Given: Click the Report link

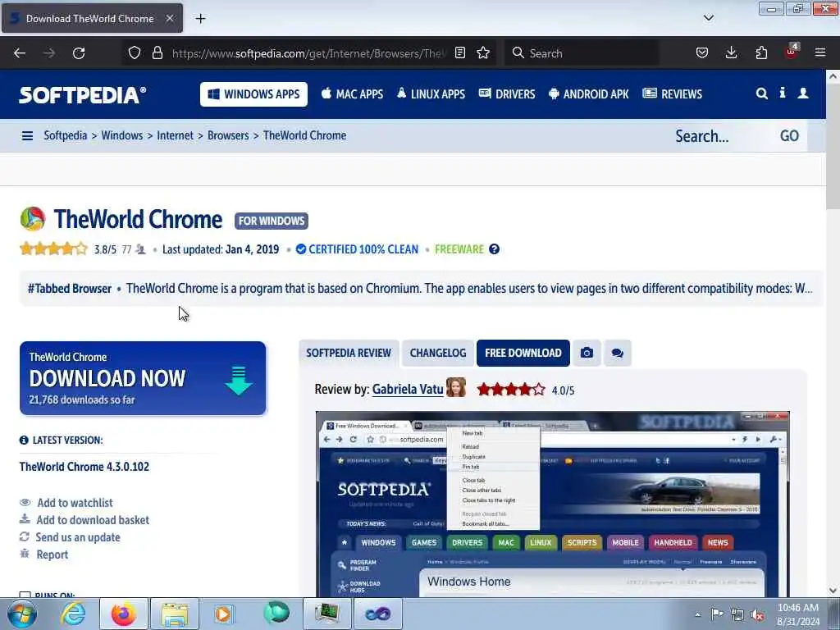Looking at the screenshot, I should 52,554.
